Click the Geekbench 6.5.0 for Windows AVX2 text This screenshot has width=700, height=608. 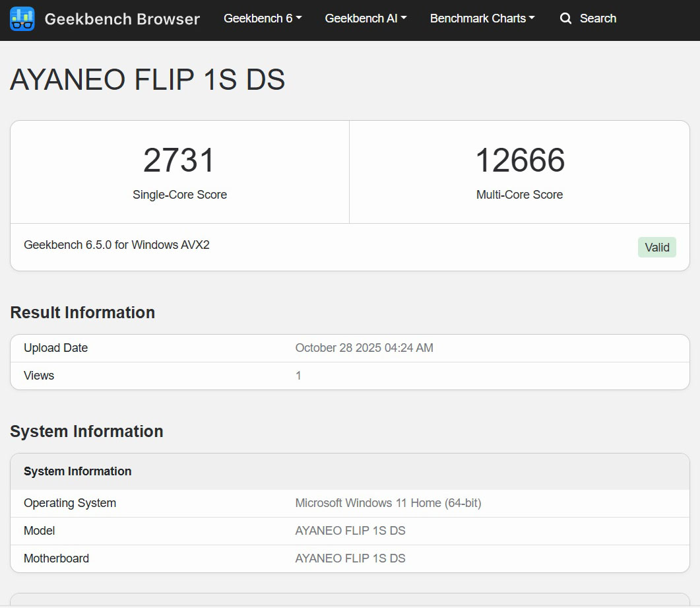(x=117, y=245)
